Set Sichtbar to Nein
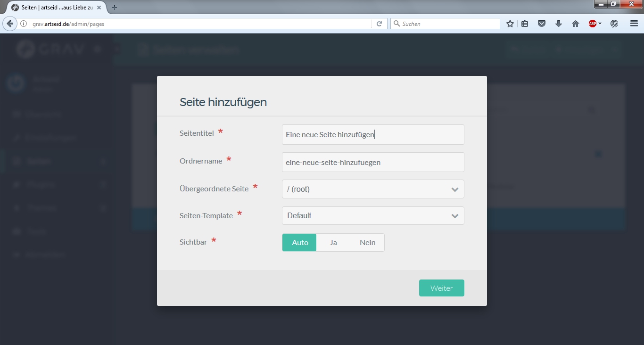The image size is (644, 345). tap(367, 243)
